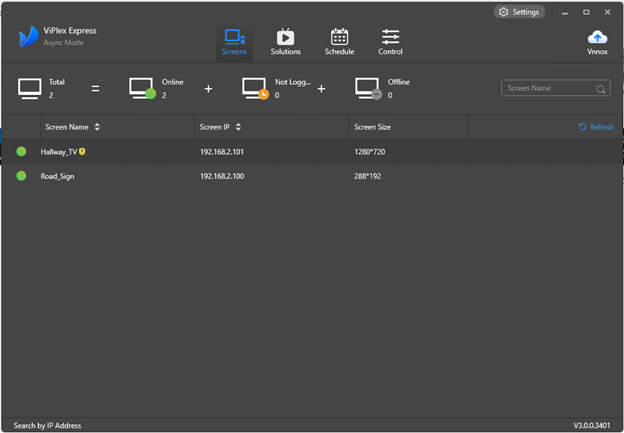
Task: Refresh the screen list
Action: [596, 127]
